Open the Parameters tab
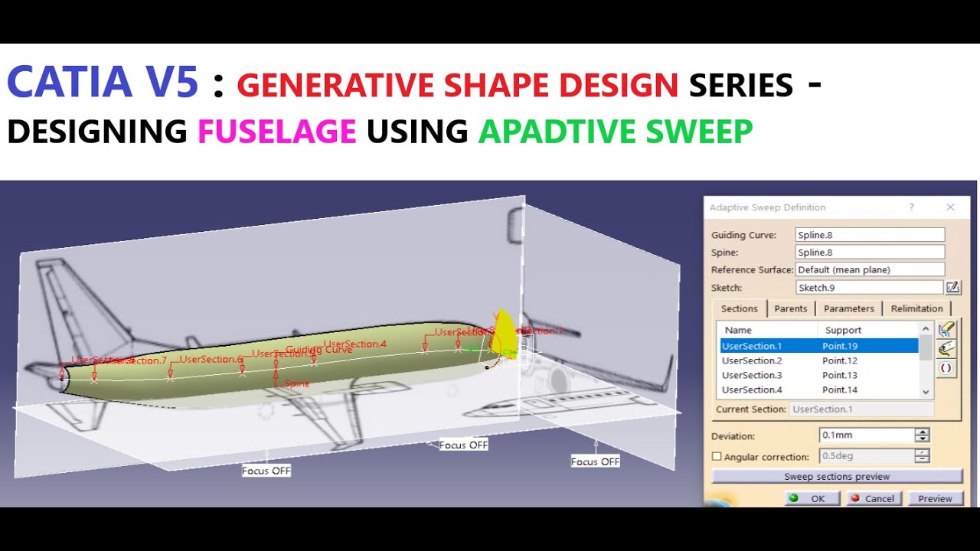 [x=848, y=308]
